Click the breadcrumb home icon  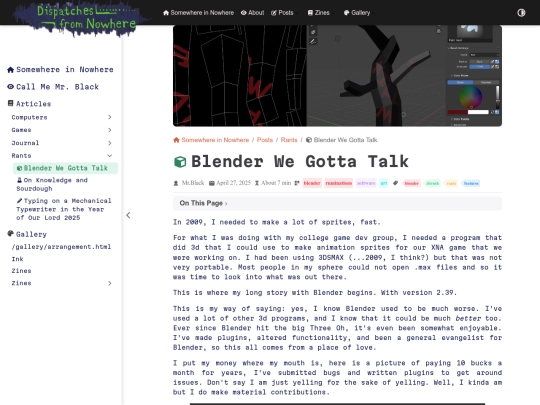pyautogui.click(x=176, y=140)
